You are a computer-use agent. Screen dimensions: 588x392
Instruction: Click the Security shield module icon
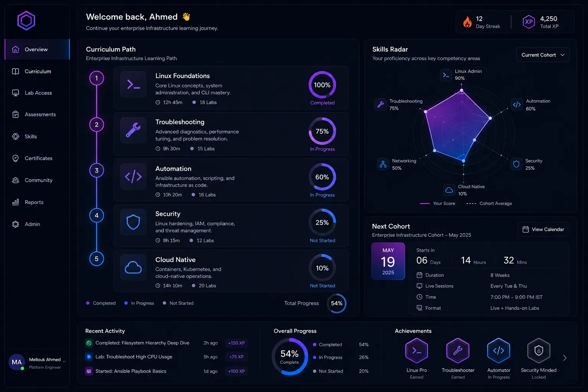133,222
